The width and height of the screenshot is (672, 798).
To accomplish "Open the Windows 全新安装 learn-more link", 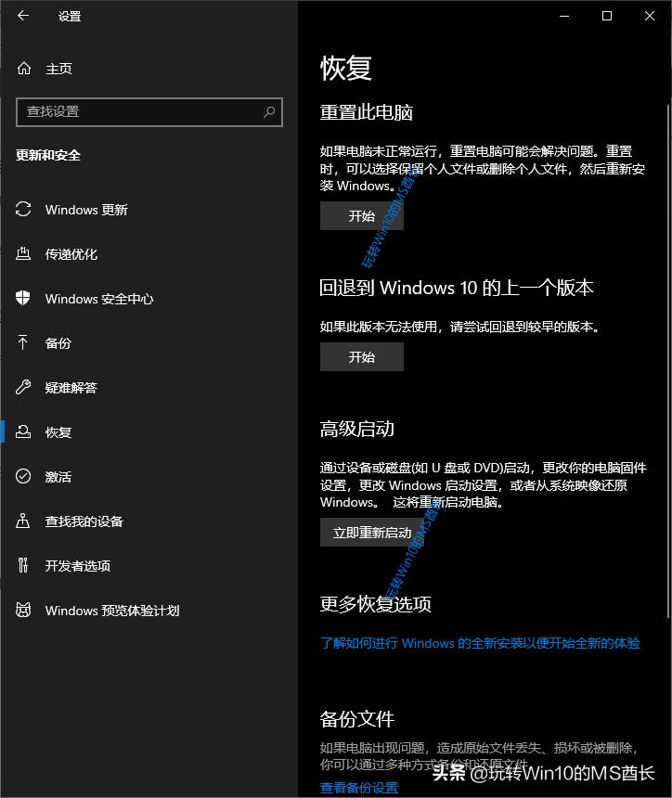I will coord(480,643).
